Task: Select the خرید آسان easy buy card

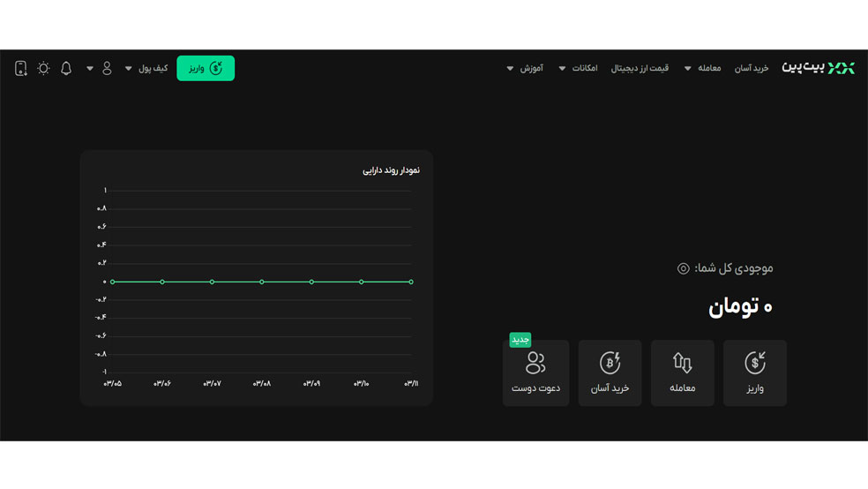Action: coord(610,372)
